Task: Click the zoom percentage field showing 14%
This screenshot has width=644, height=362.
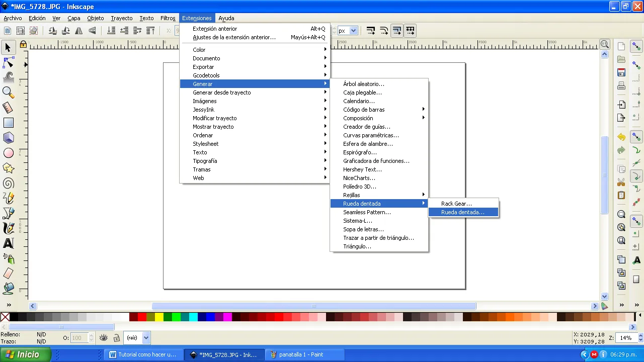Action: [x=625, y=338]
